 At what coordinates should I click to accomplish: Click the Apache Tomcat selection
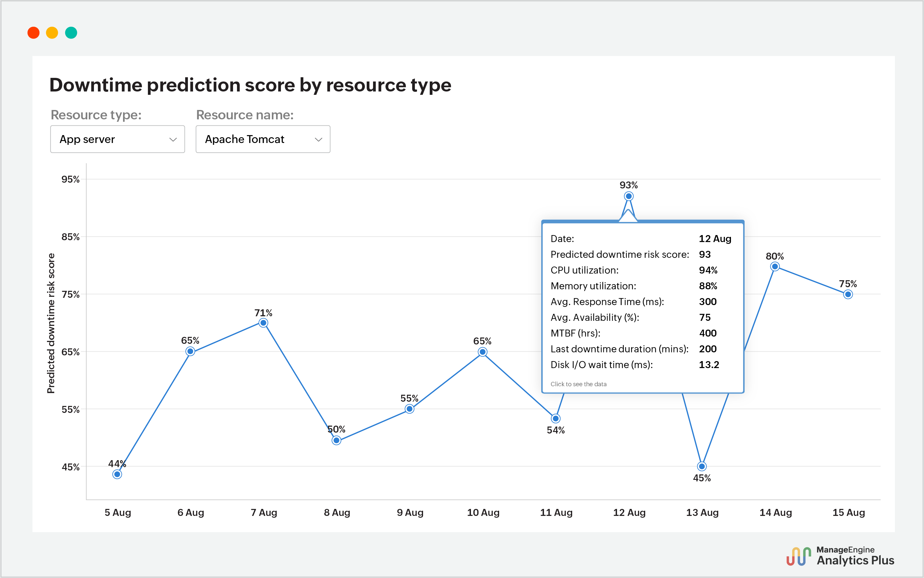click(x=245, y=139)
